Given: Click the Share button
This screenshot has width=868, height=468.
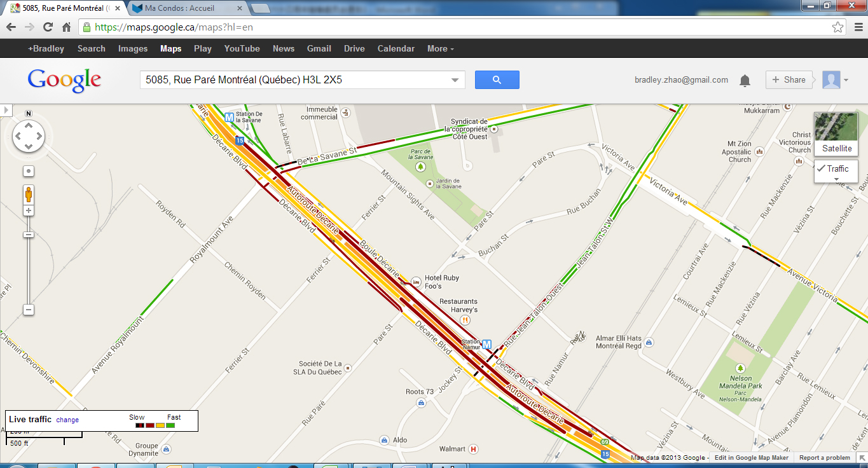Looking at the screenshot, I should pos(789,80).
